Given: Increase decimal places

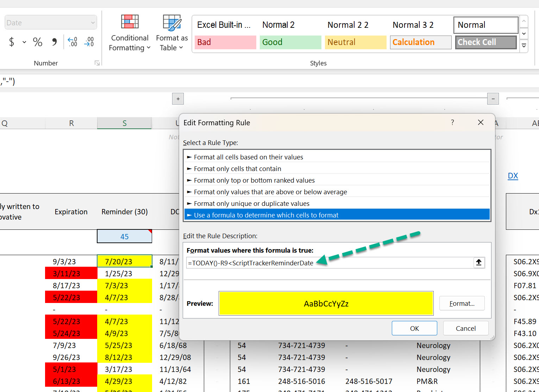Looking at the screenshot, I should 72,42.
